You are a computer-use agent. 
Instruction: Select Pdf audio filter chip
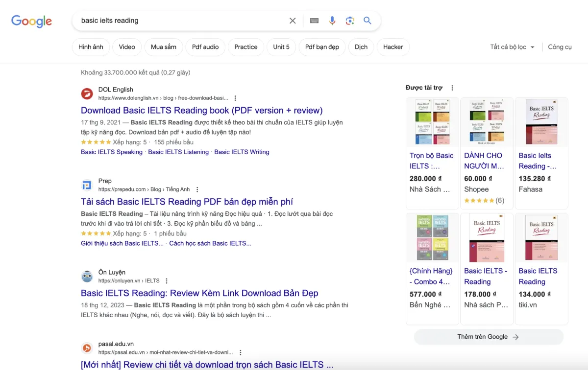coord(205,47)
